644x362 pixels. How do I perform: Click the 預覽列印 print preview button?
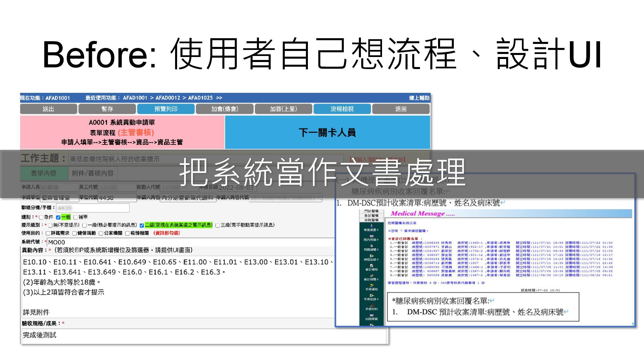166,109
